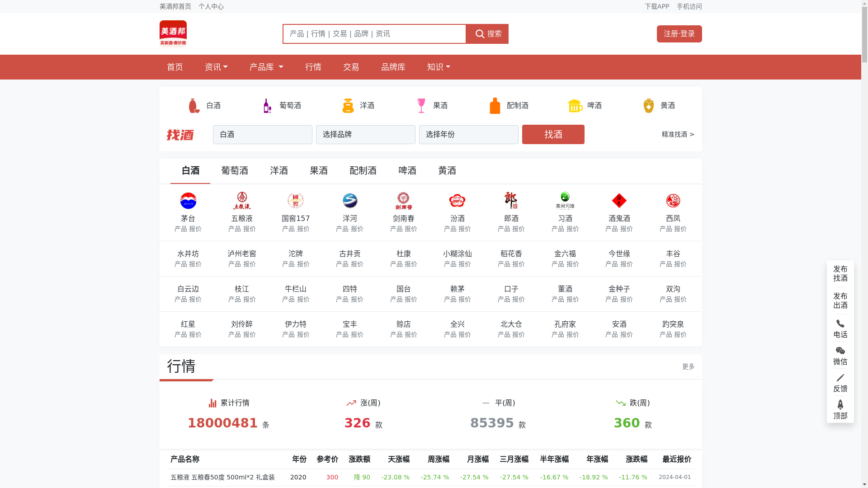Select the 葡萄酒 wine bottle icon

click(267, 106)
